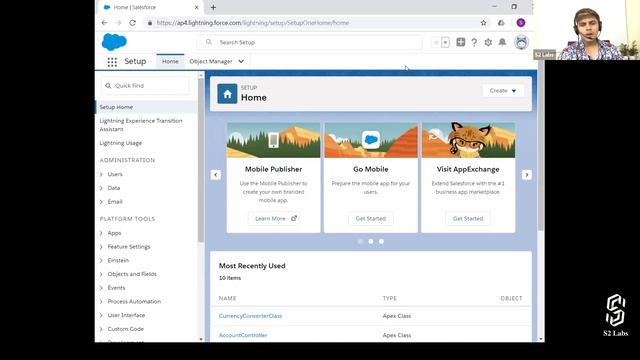
Task: Open Lightning Usage in sidebar
Action: pyautogui.click(x=121, y=143)
